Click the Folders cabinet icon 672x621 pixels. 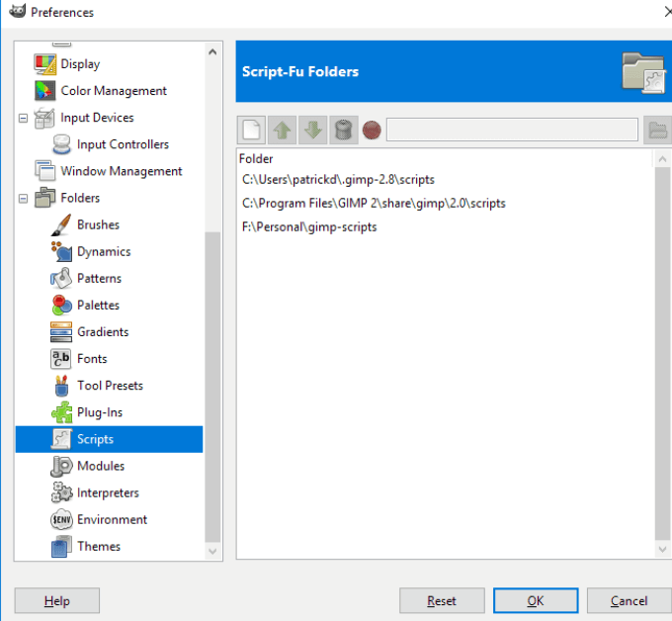coord(45,198)
